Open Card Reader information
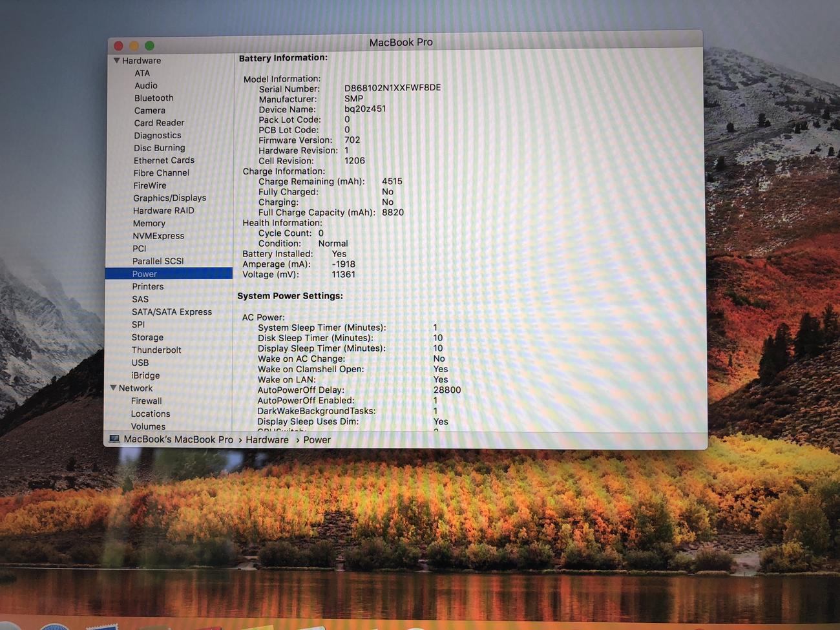The width and height of the screenshot is (840, 630). pyautogui.click(x=159, y=123)
